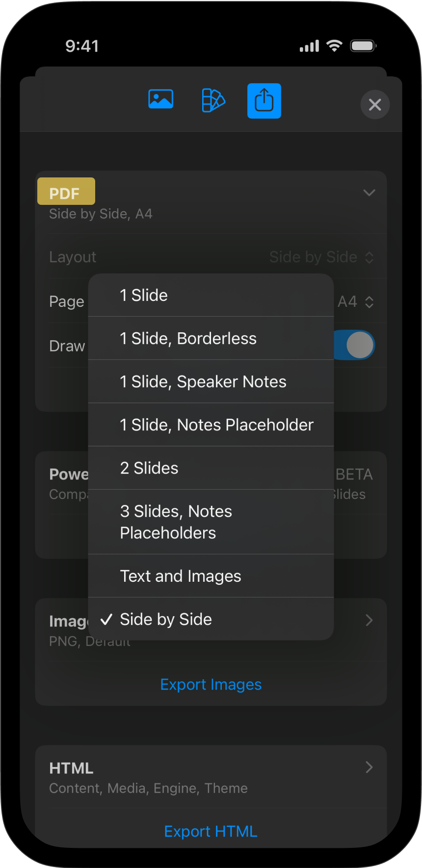422x868 pixels.
Task: Pick the Text and Images layout
Action: pos(211,576)
